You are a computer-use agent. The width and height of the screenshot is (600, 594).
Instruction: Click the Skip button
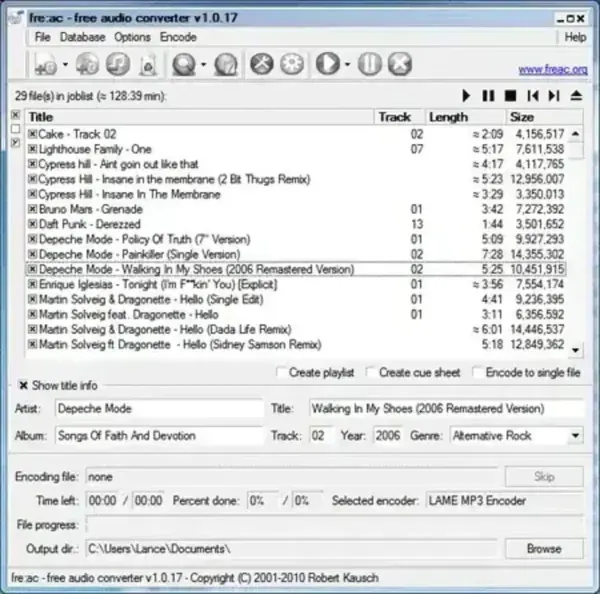(x=544, y=477)
